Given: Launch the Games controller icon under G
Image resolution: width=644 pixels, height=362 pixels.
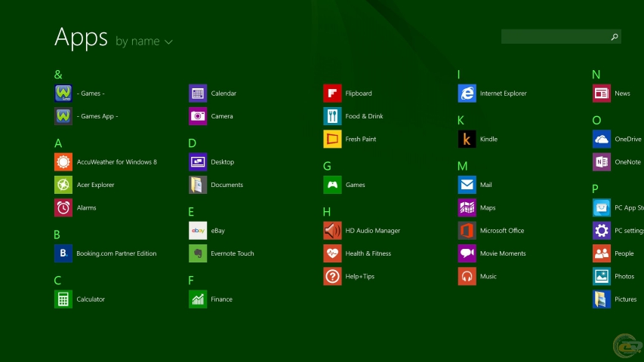Looking at the screenshot, I should pyautogui.click(x=332, y=185).
